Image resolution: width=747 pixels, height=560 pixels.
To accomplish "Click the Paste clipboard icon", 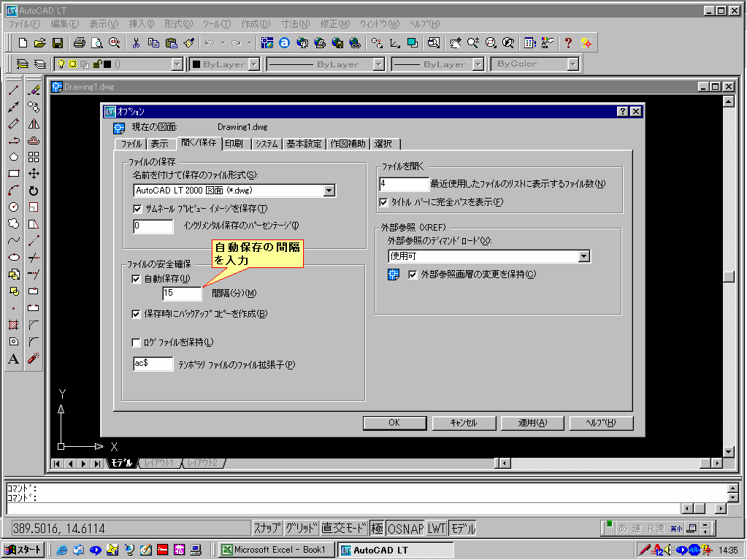I will [171, 43].
